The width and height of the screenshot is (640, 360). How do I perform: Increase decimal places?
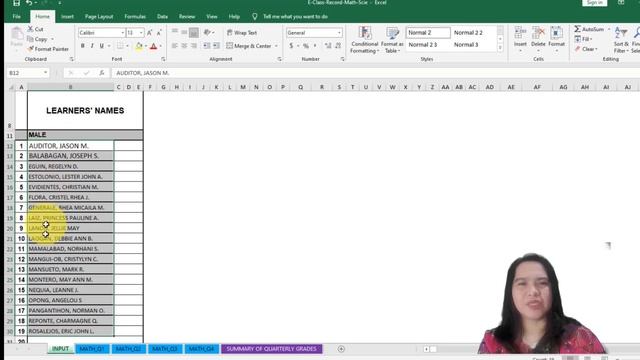click(x=328, y=46)
